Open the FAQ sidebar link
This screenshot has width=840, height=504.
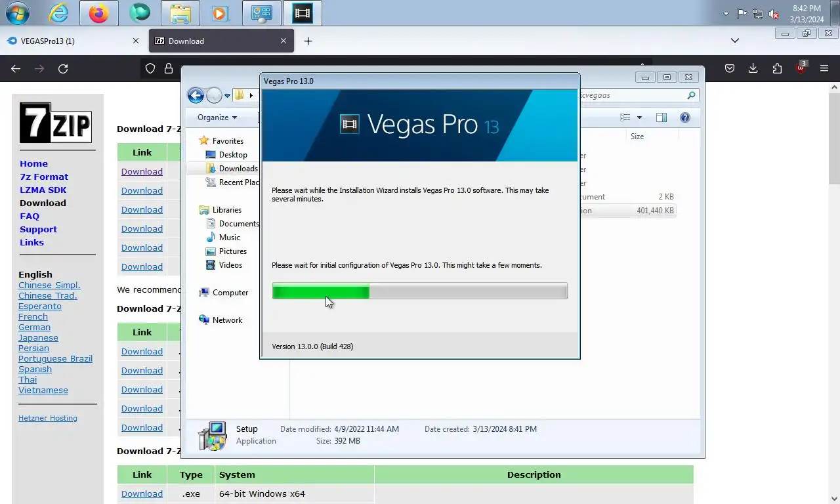pyautogui.click(x=30, y=216)
